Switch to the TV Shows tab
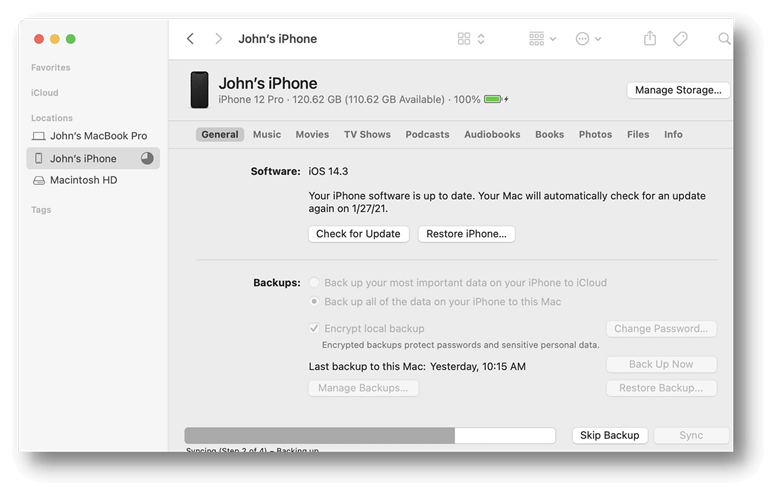 click(x=367, y=135)
